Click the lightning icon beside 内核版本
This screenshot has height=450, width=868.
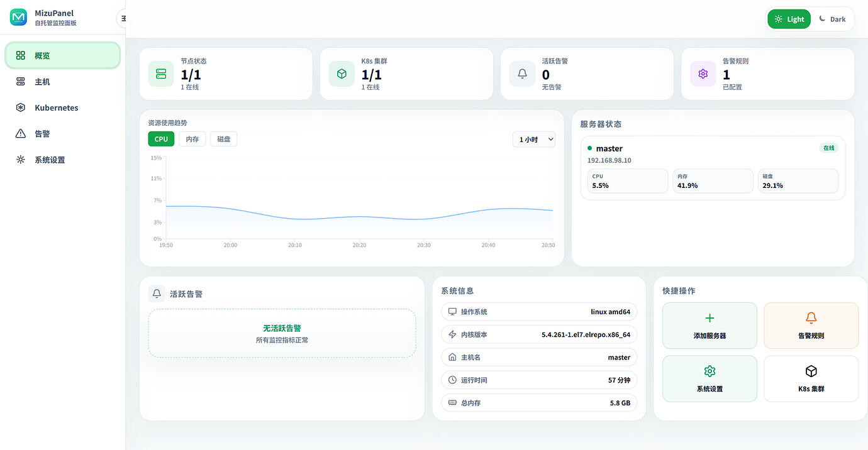pos(452,334)
